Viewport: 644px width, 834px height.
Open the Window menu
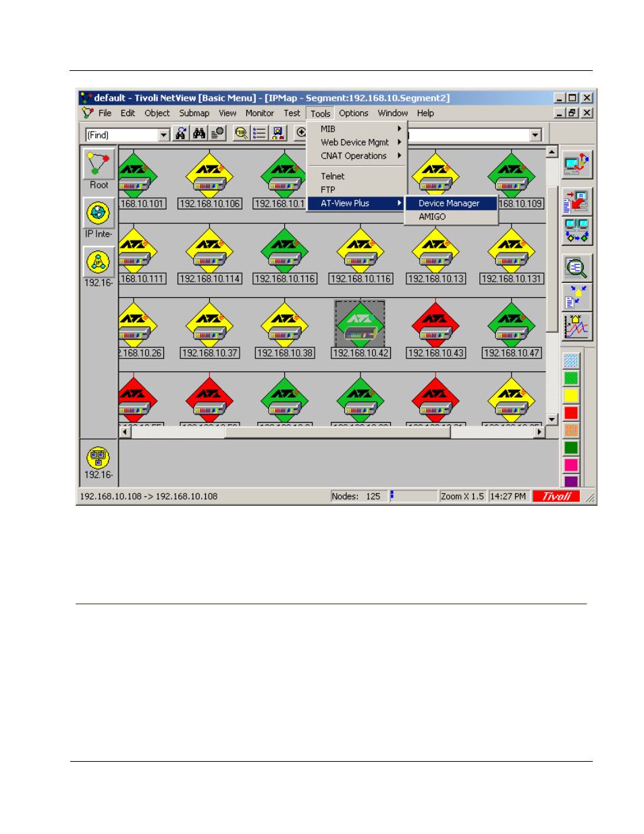click(393, 113)
